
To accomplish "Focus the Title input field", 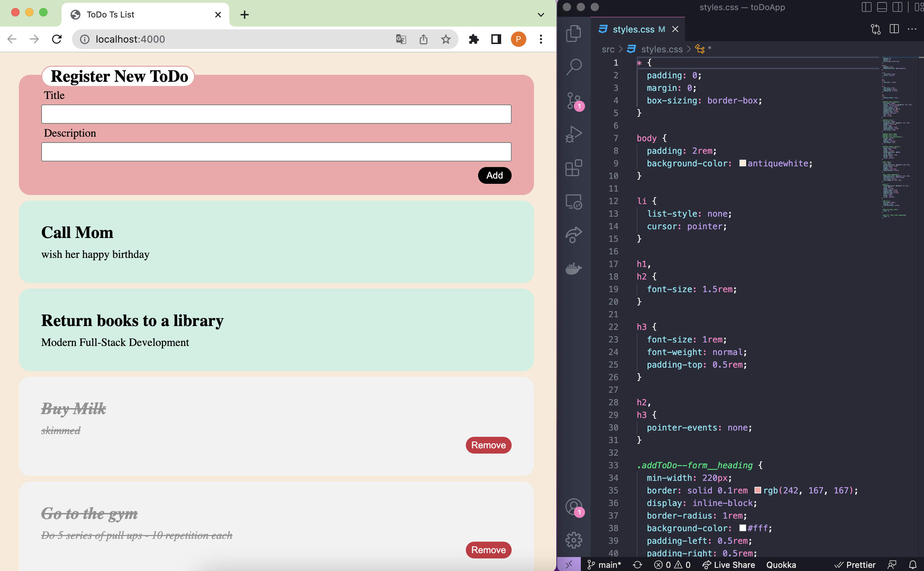I will 276,114.
